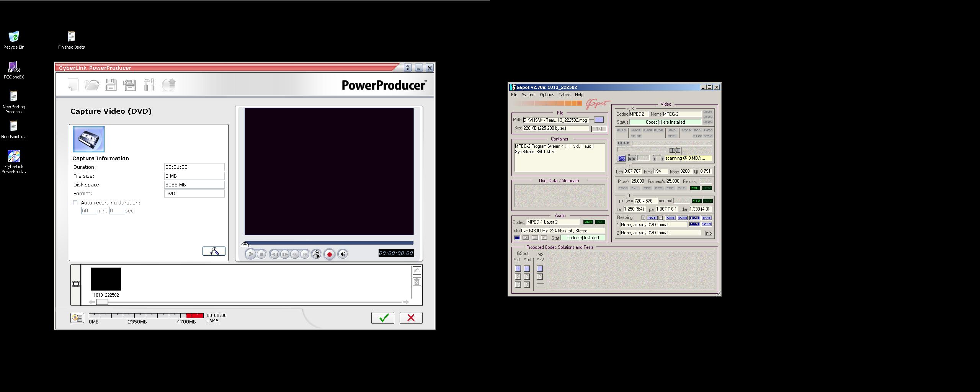The image size is (980, 392).
Task: Enable the Auto-recording duration checkbox
Action: [75, 203]
